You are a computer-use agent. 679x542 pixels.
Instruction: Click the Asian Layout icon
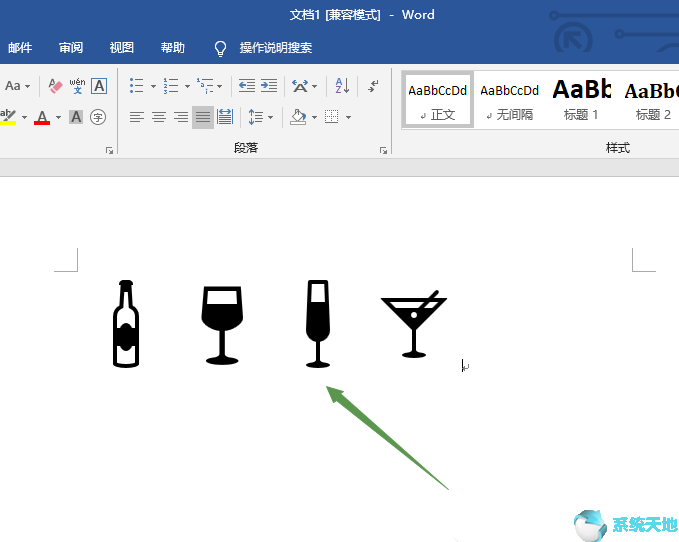tap(300, 86)
